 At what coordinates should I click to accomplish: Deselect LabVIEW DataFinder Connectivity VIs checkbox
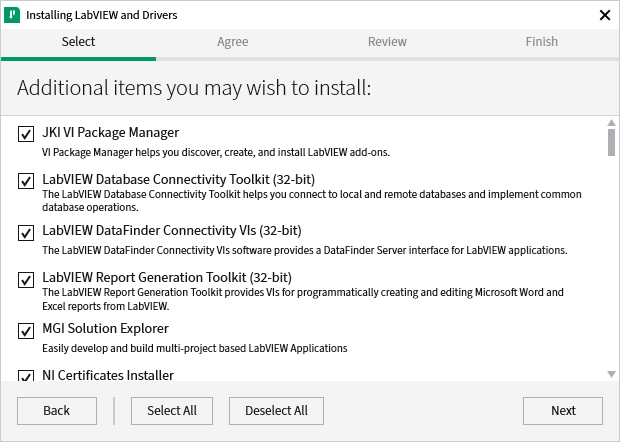tap(26, 232)
